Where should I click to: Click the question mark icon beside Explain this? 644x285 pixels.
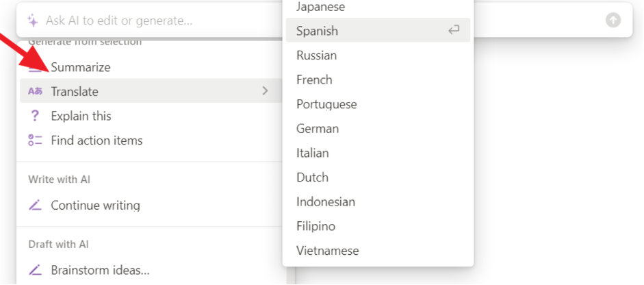click(35, 116)
